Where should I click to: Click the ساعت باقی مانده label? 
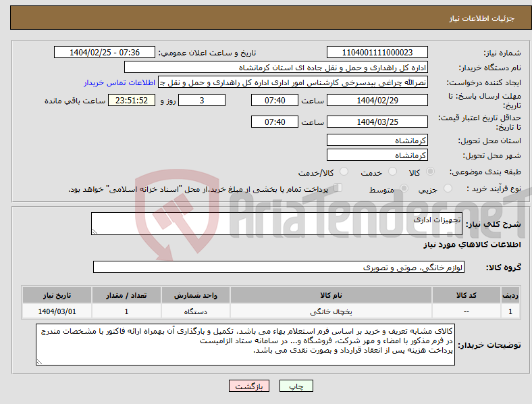[75, 101]
